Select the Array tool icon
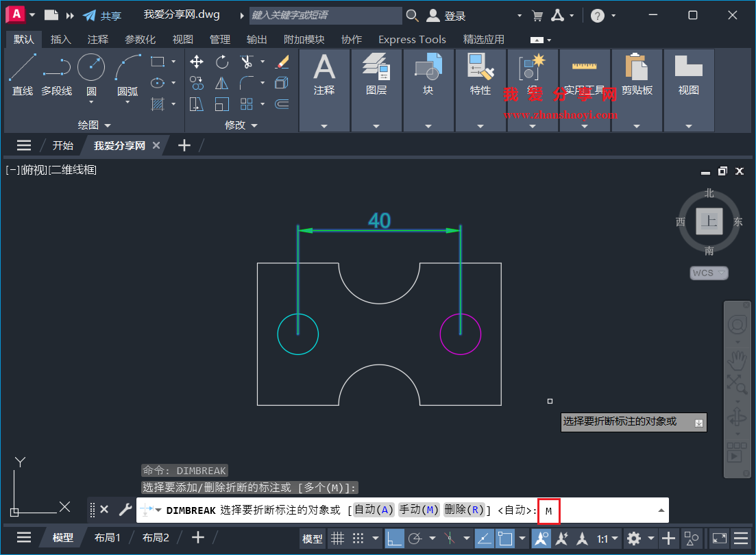 coord(246,104)
